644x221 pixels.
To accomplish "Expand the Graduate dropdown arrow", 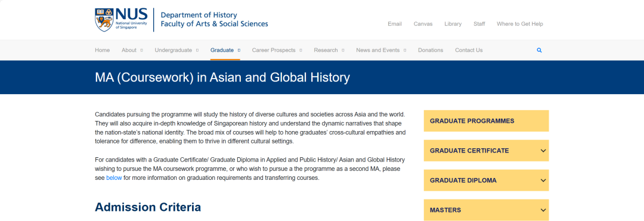I will (x=239, y=51).
